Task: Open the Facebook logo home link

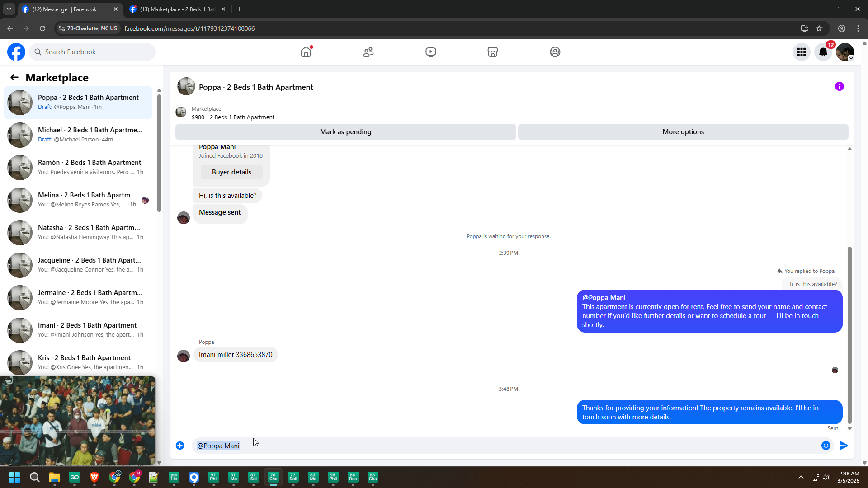Action: (16, 52)
